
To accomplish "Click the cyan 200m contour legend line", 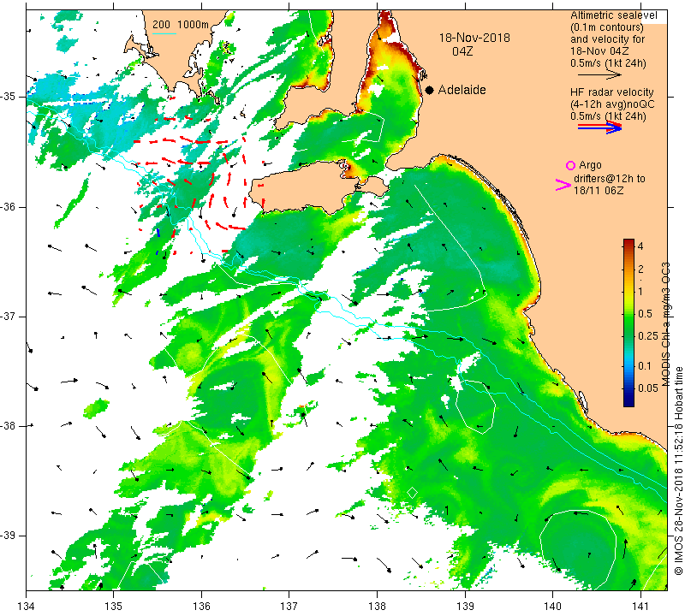I will coord(164,33).
